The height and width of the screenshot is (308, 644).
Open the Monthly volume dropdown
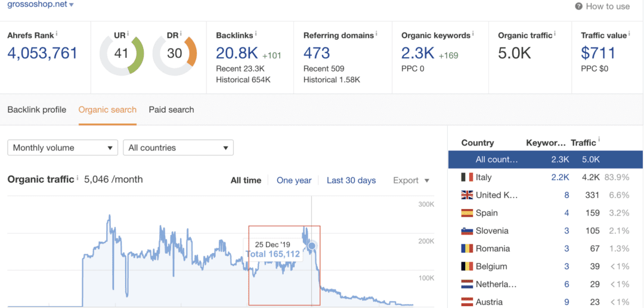pyautogui.click(x=63, y=148)
